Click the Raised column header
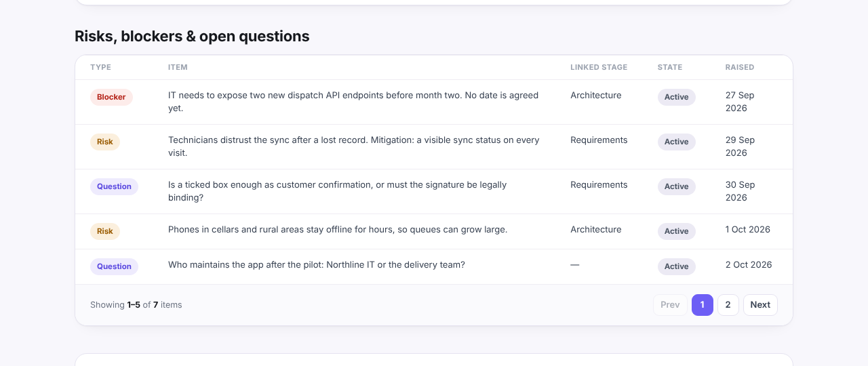Viewport: 868px width, 366px height. 740,67
